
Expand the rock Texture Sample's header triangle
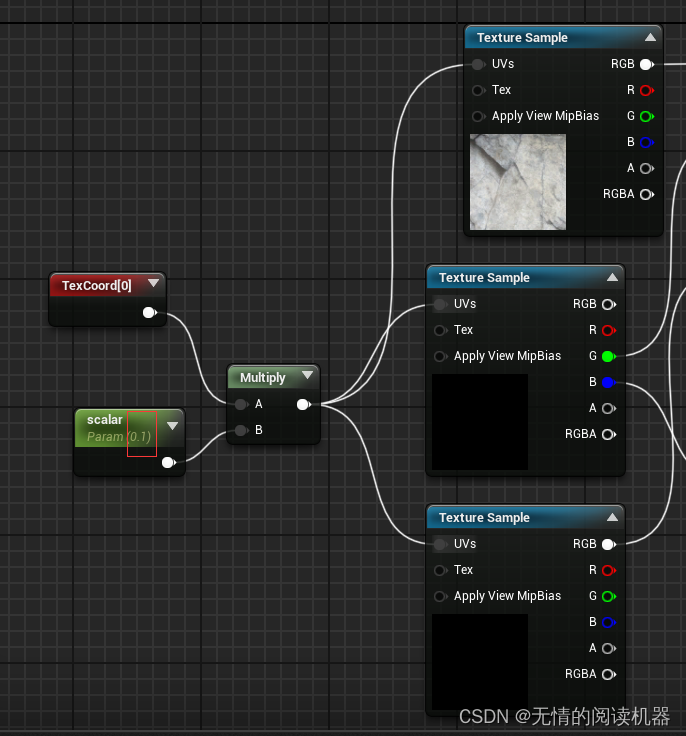coord(650,38)
